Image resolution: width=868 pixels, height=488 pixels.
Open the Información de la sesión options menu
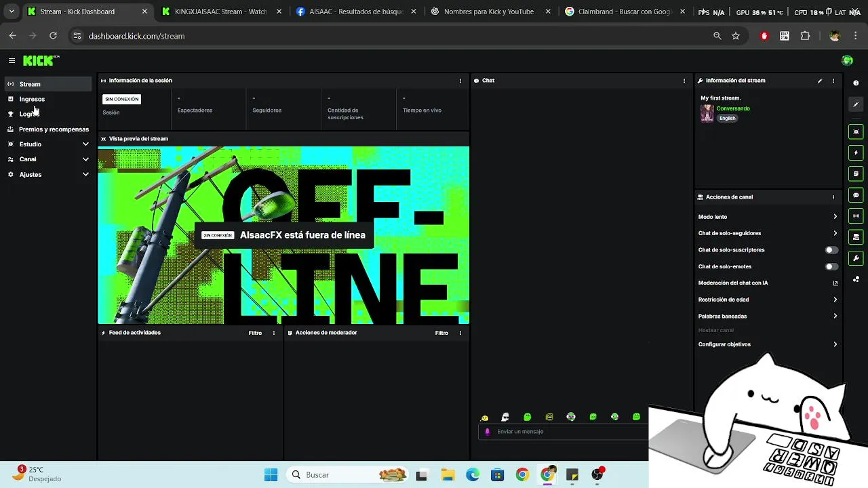point(460,81)
